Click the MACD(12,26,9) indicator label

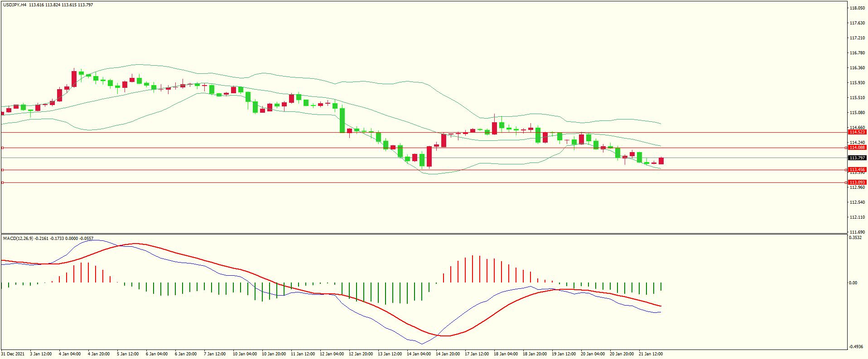18,238
